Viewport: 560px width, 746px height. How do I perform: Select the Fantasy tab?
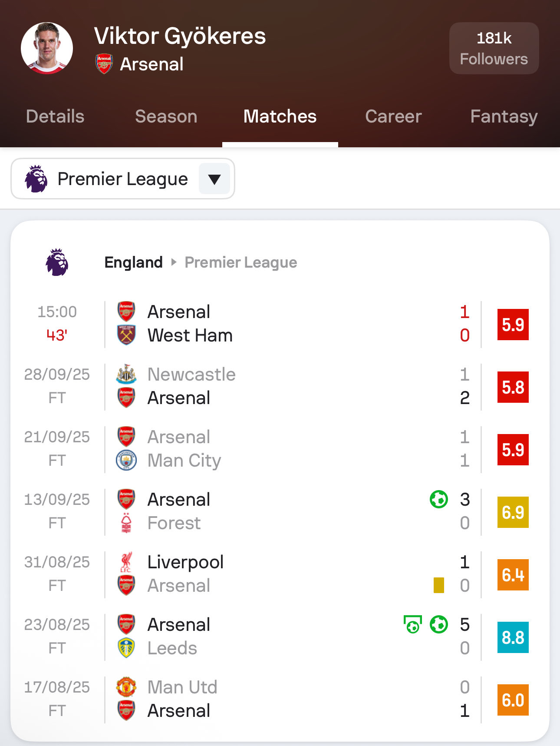click(504, 116)
